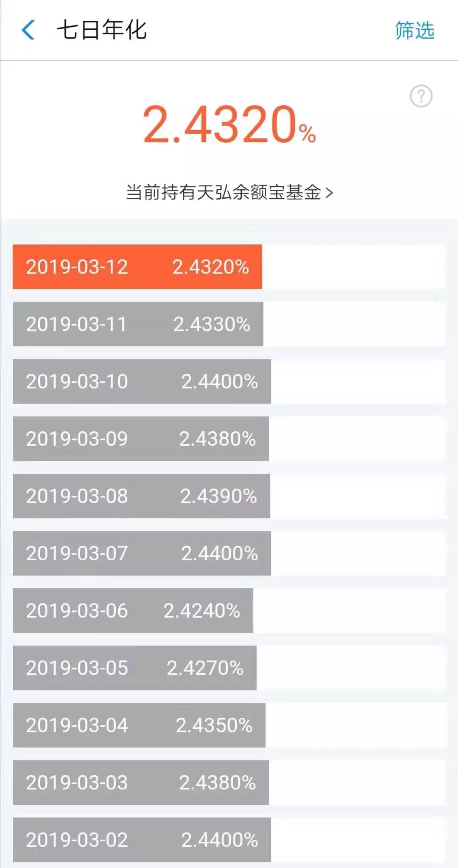Screen dimensions: 458x868
Task: Select the 2019-03-06 2.4240% bar
Action: coord(133,611)
